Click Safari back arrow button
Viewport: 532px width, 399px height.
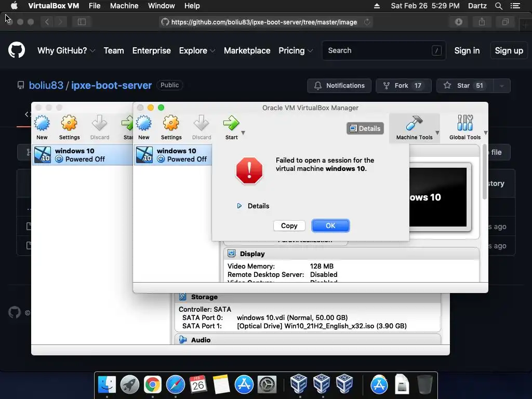click(x=47, y=22)
